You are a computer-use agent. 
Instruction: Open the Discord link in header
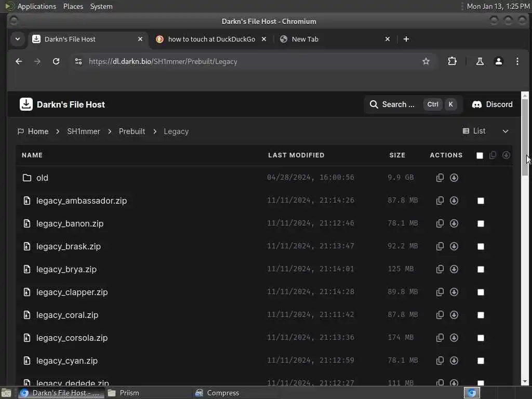click(492, 104)
